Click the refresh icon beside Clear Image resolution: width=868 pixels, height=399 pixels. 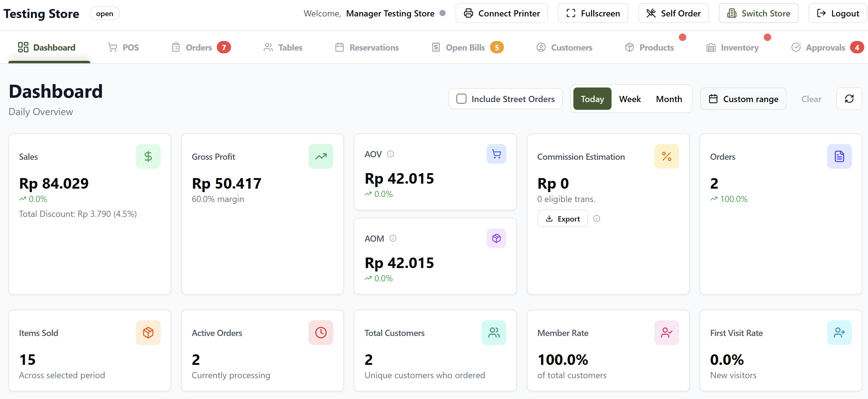[x=849, y=99]
